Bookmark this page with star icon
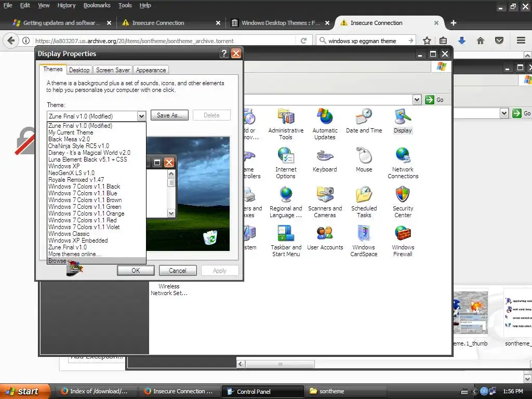 427,41
